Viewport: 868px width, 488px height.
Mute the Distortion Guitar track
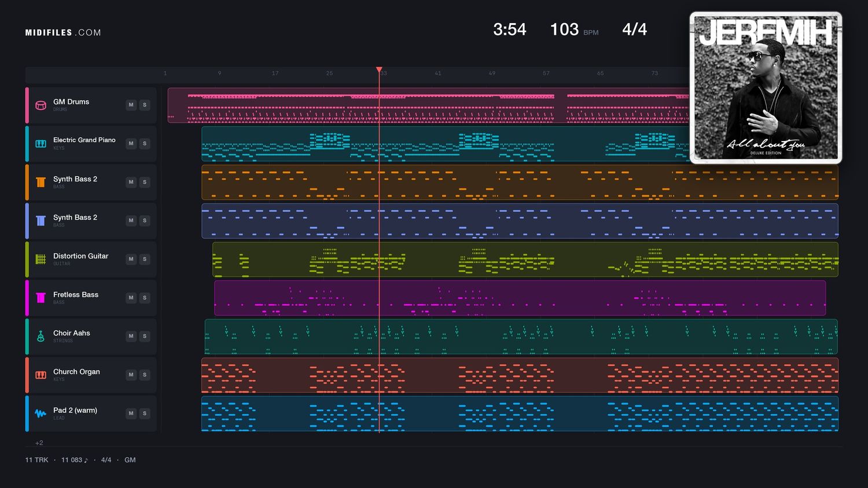[131, 259]
